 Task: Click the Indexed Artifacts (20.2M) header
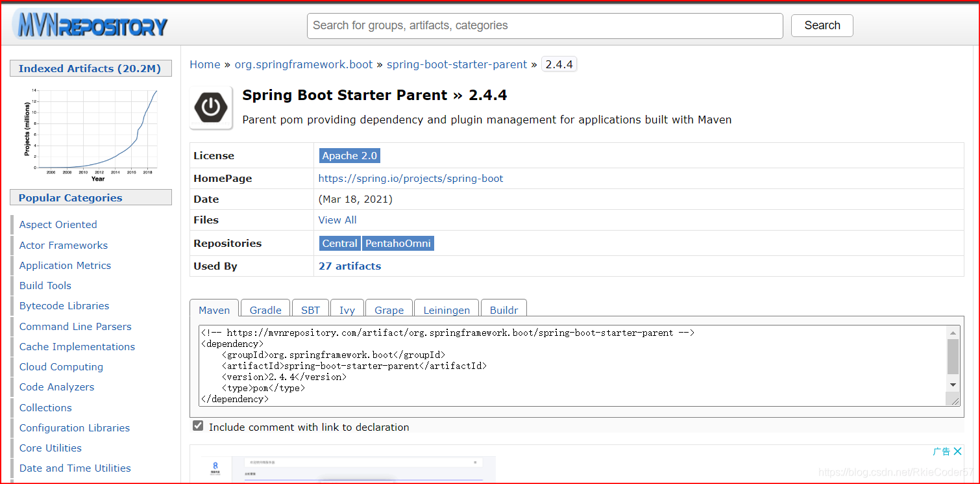tap(90, 68)
